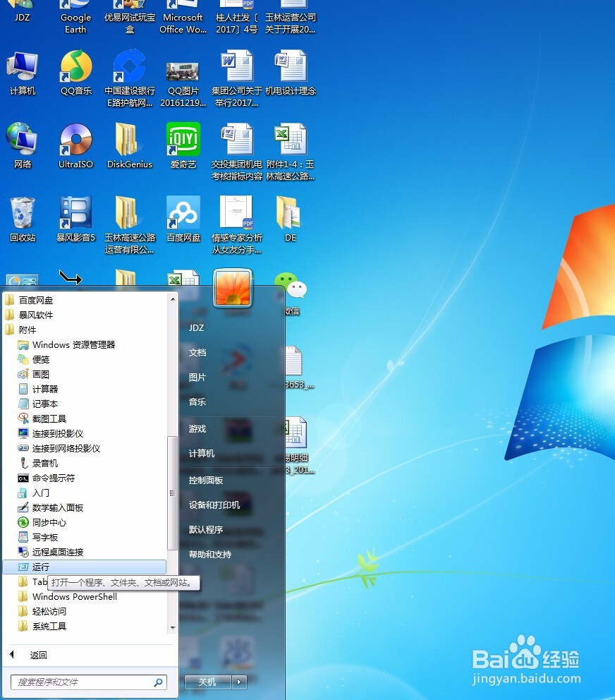
Task: Open UltraISO desktop shortcut
Action: click(x=76, y=147)
